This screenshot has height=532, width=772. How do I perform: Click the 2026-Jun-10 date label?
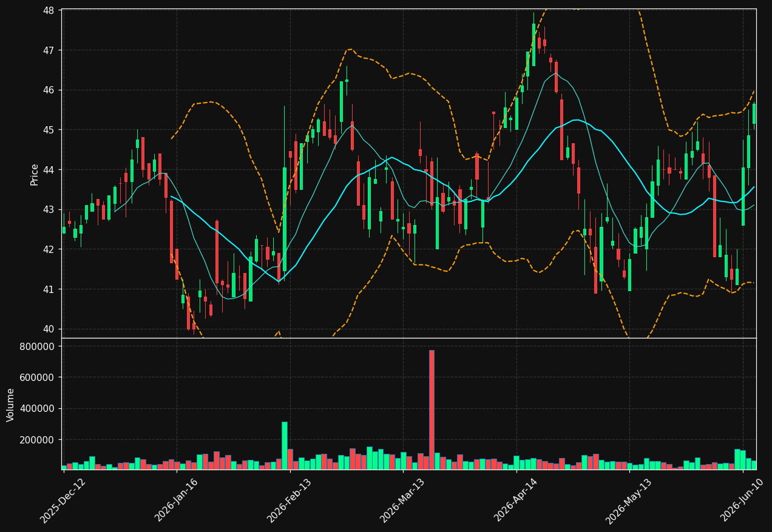coord(742,500)
